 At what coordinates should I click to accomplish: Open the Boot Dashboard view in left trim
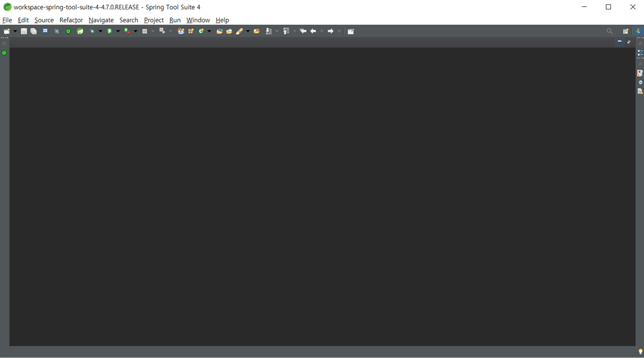pyautogui.click(x=4, y=52)
